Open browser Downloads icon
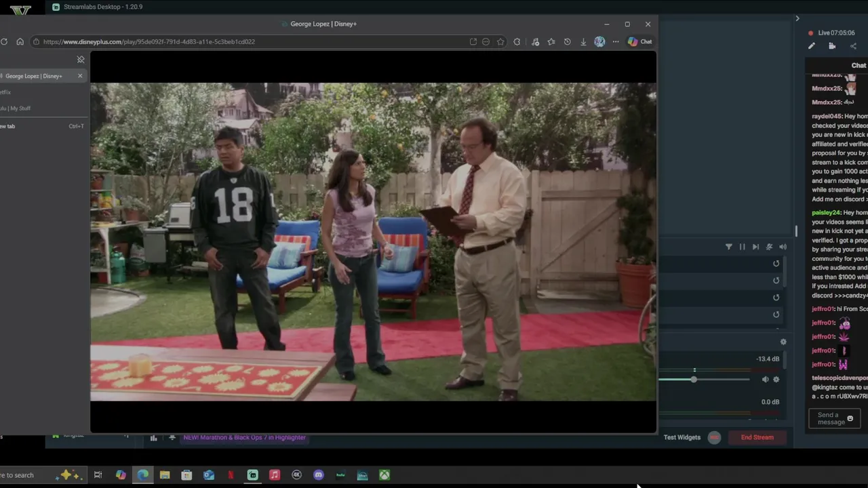 pos(583,41)
